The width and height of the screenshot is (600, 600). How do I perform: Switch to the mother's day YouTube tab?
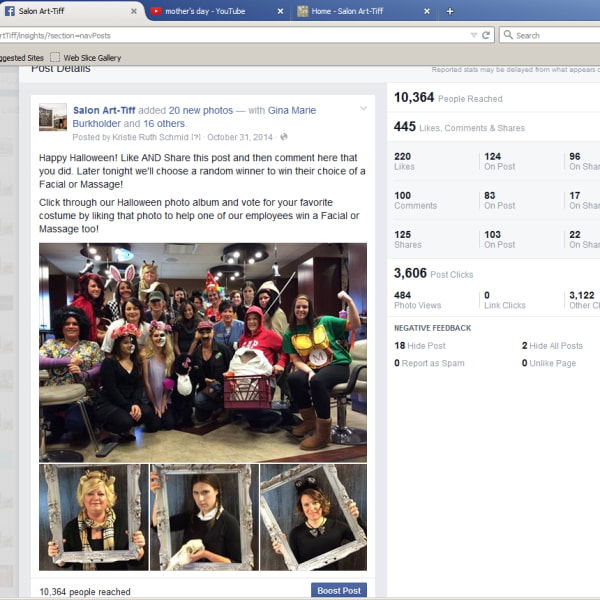[x=218, y=11]
